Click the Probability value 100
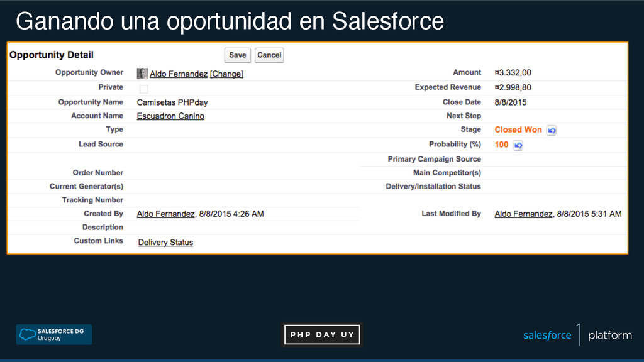The height and width of the screenshot is (362, 644). 501,145
